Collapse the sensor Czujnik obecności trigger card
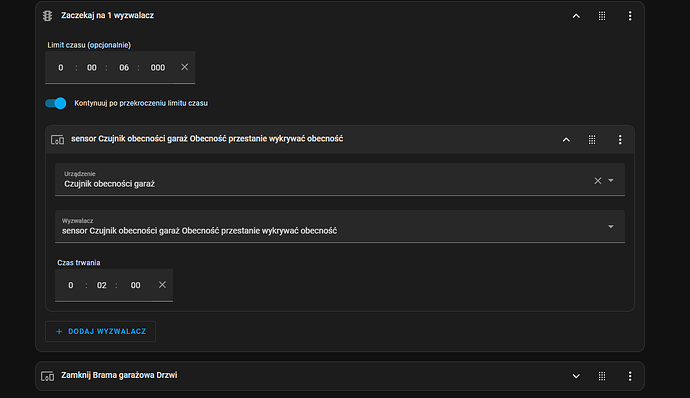 pos(566,140)
